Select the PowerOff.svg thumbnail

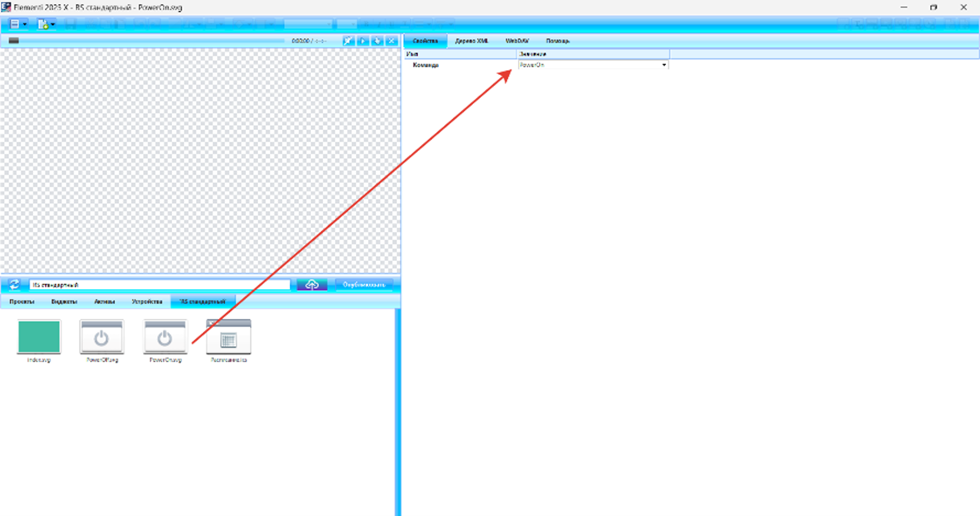coord(102,338)
